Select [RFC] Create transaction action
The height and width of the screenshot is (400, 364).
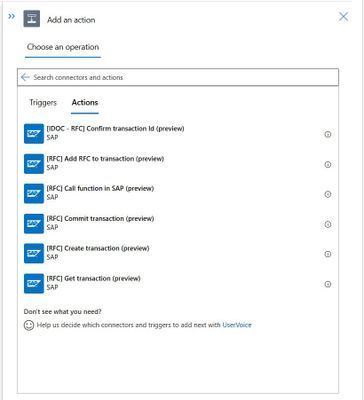click(178, 253)
